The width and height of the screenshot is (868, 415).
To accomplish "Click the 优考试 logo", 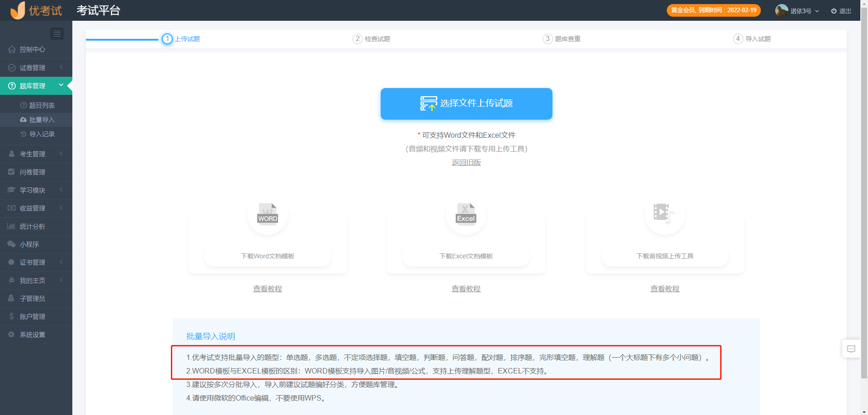I will tap(36, 10).
